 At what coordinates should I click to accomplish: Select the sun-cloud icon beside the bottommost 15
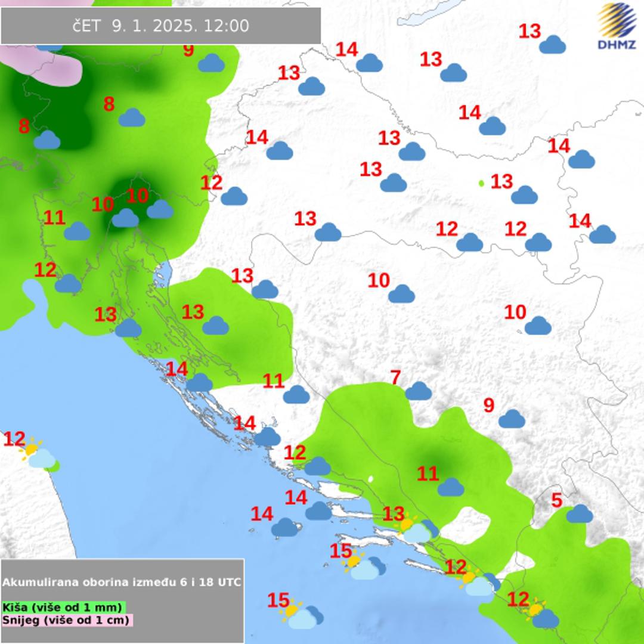[303, 615]
